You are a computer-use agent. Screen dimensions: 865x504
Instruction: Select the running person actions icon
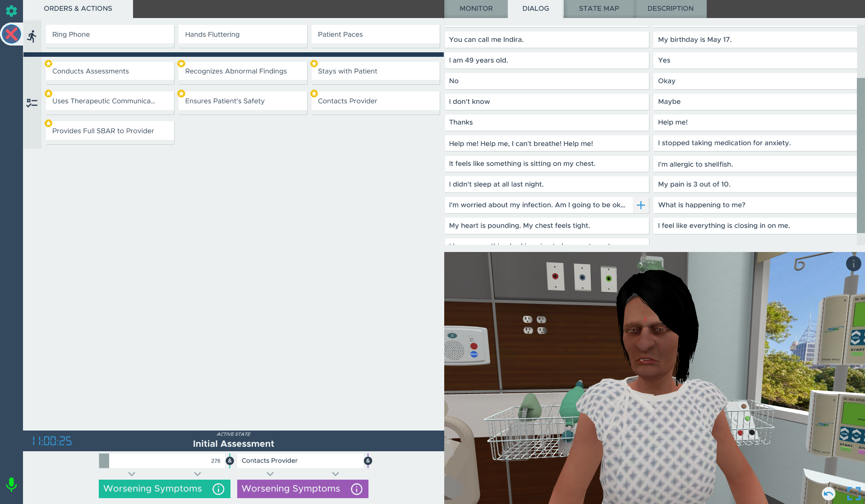(x=32, y=36)
